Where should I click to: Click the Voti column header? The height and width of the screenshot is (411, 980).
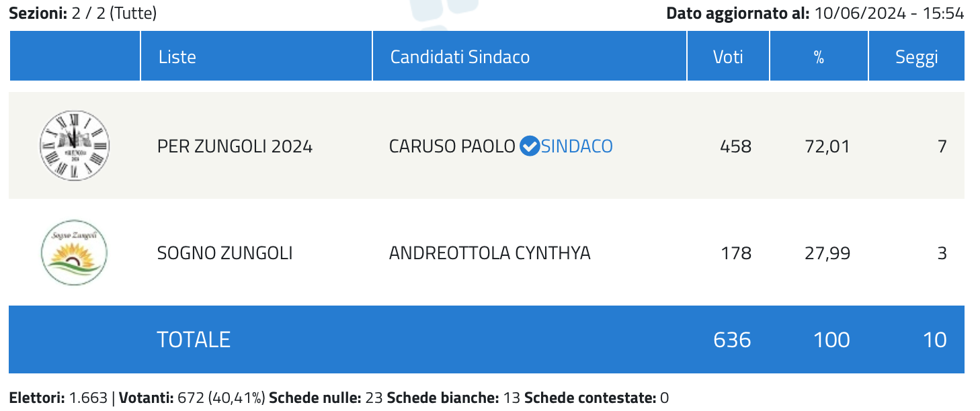tap(728, 56)
